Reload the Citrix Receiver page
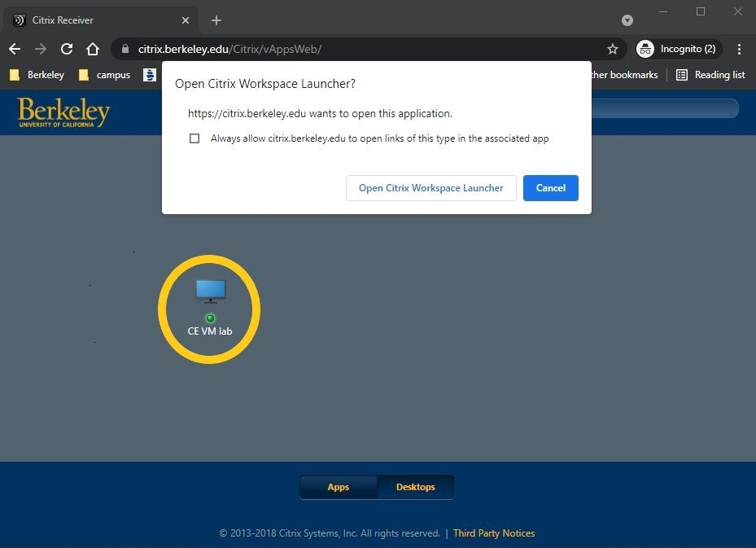The height and width of the screenshot is (548, 756). pos(67,49)
